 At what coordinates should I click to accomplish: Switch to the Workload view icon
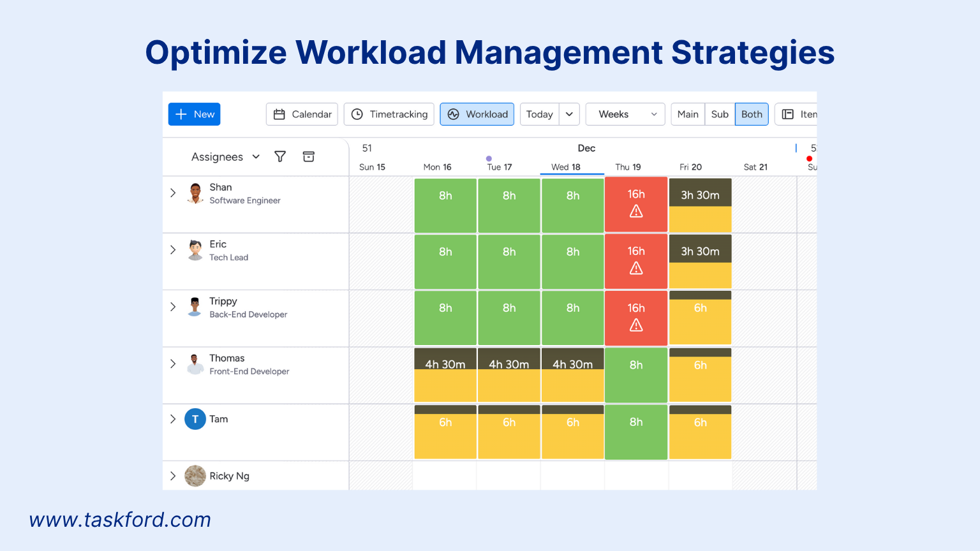tap(454, 114)
